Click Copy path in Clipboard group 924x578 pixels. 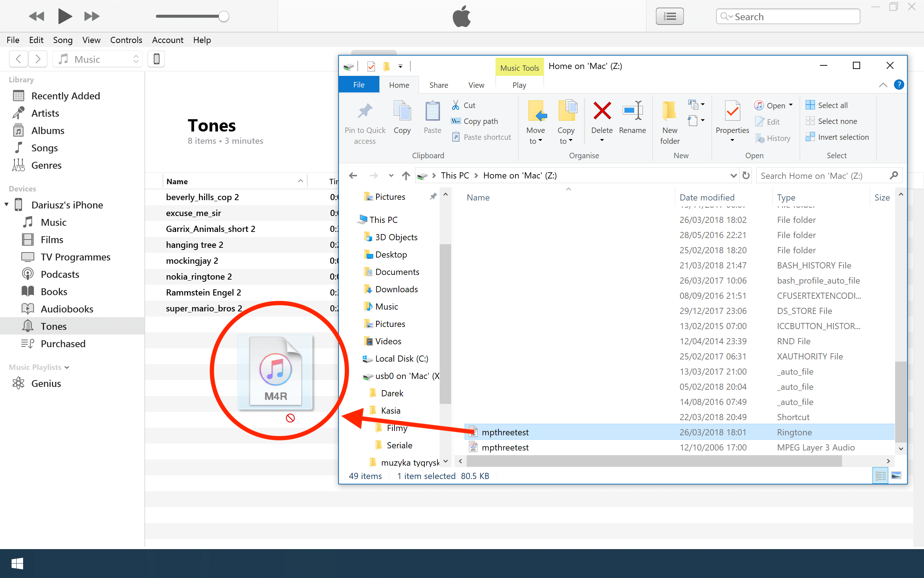[x=475, y=121]
